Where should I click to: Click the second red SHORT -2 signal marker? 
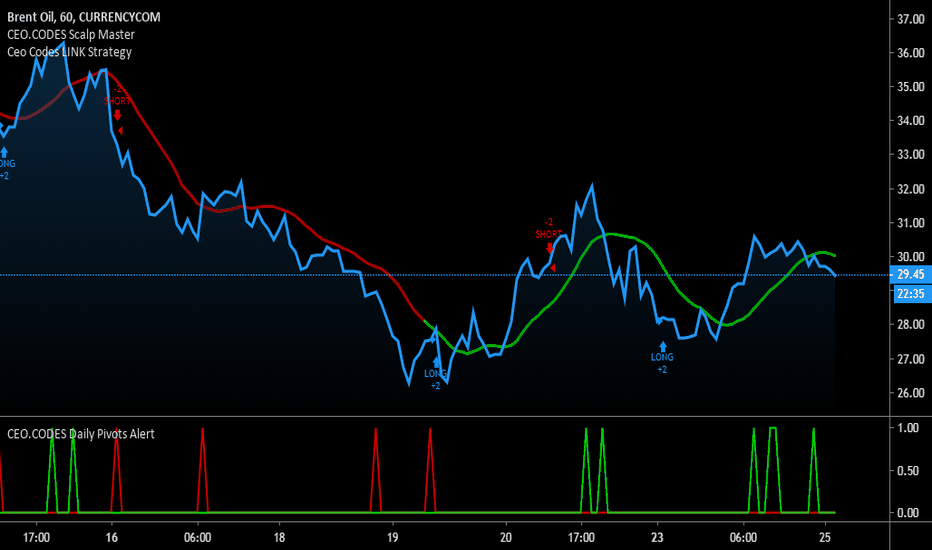549,234
